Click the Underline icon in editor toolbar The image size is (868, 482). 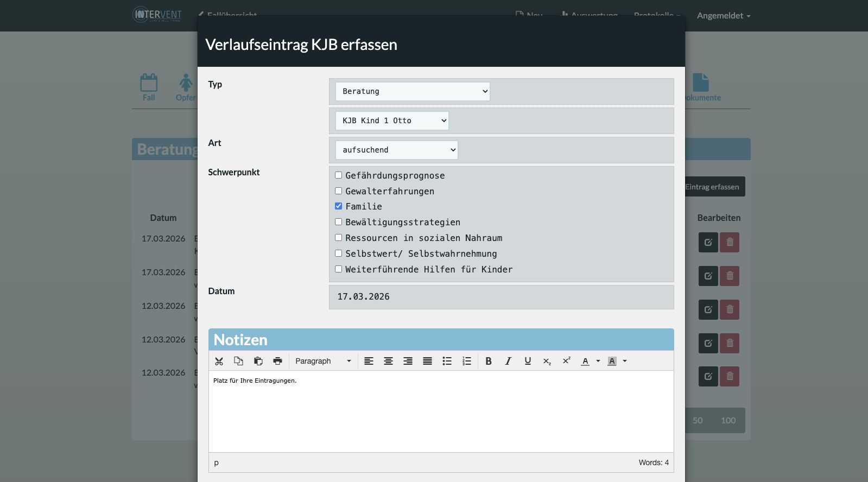click(527, 361)
